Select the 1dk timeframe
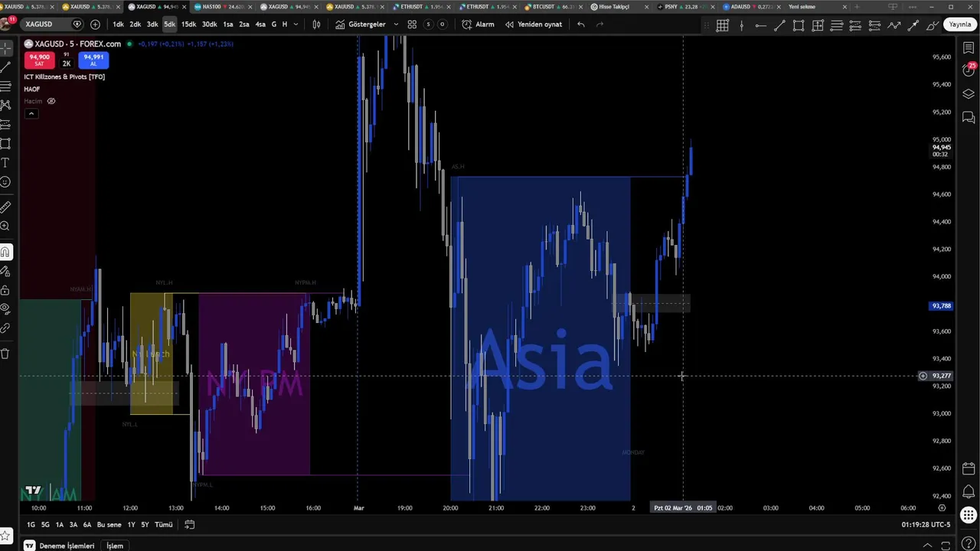This screenshot has height=551, width=980. click(118, 24)
